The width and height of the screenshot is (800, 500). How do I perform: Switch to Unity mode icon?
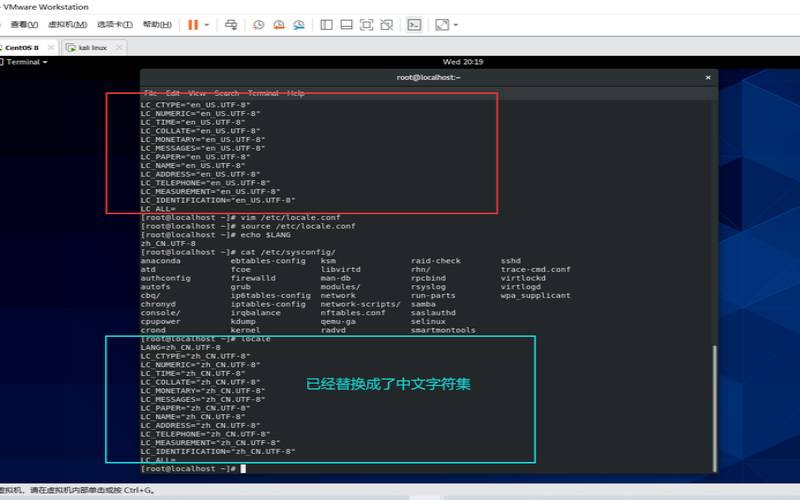[387, 24]
